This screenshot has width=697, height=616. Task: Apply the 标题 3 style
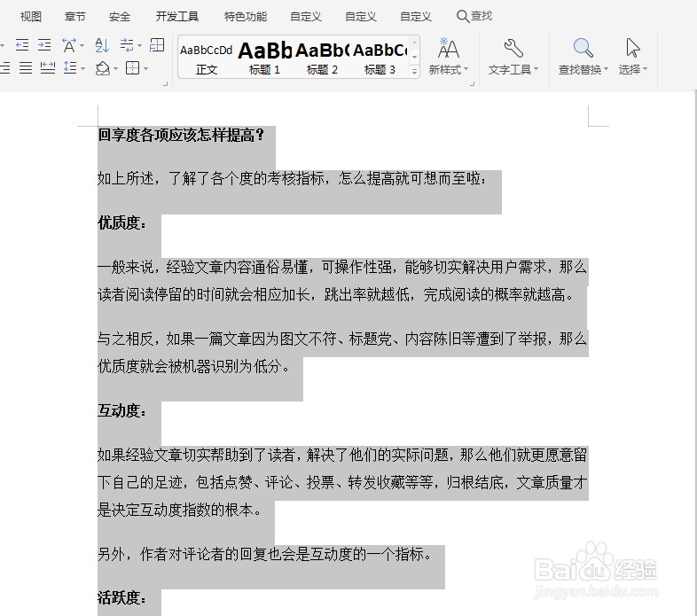(x=380, y=58)
